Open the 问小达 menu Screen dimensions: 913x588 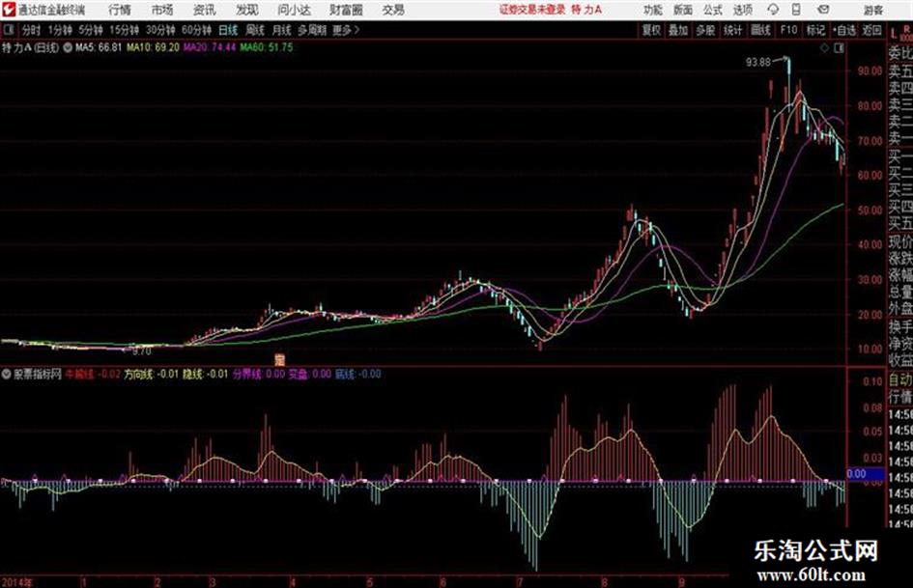[x=294, y=10]
